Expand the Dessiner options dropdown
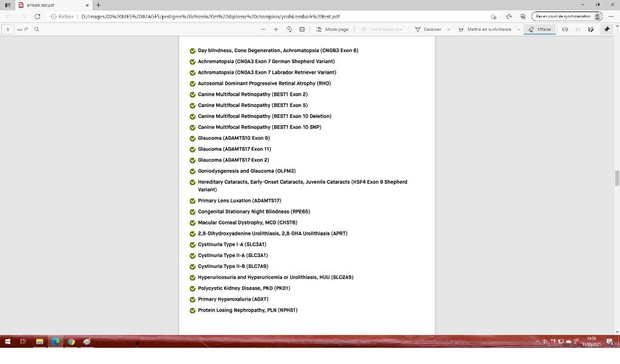Screen dimensions: 620x364 [x=449, y=29]
